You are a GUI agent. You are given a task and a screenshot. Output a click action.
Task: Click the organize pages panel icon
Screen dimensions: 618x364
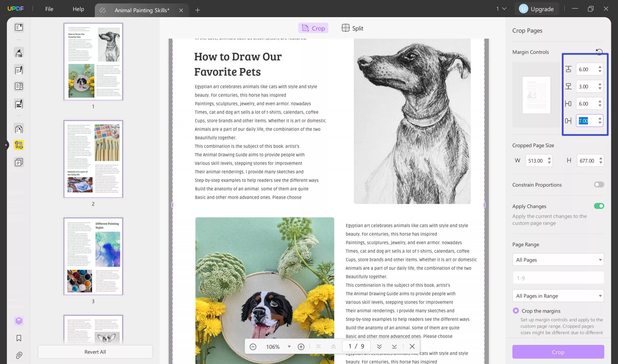(19, 129)
